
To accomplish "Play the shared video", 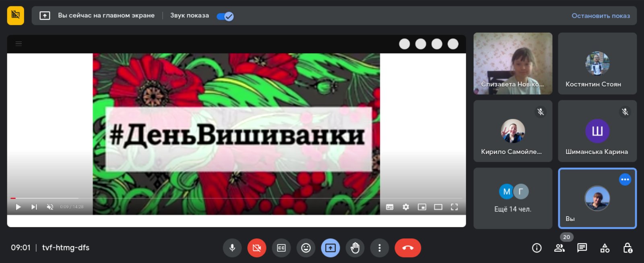I will [x=18, y=207].
